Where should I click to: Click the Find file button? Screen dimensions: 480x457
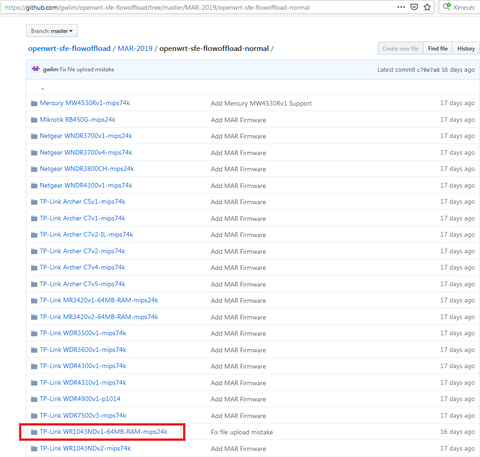point(438,48)
